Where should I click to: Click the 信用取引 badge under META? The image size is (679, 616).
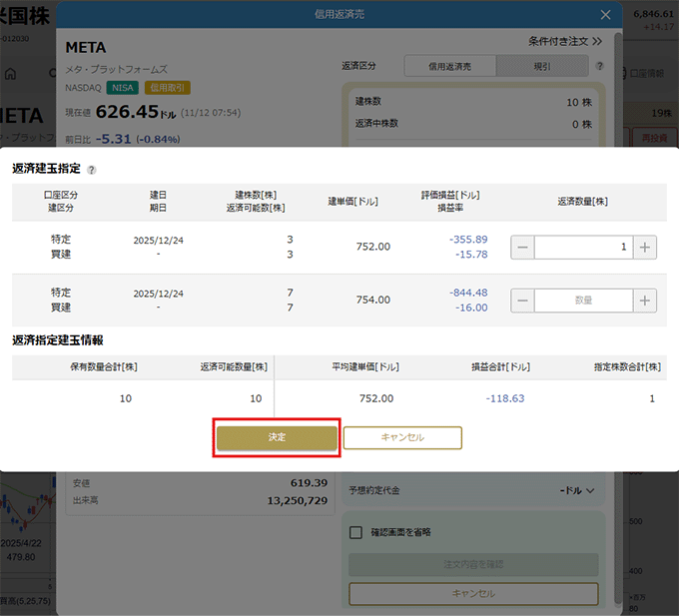(167, 88)
